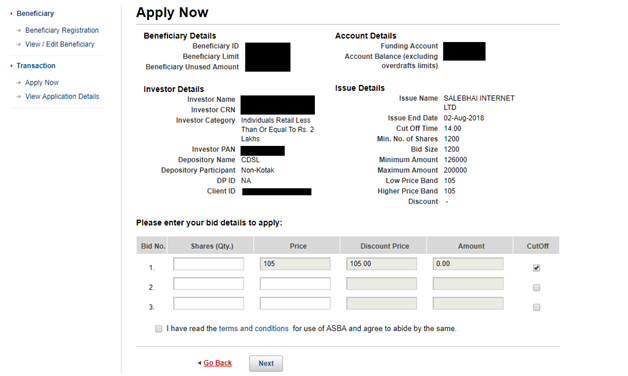Open the terms and conditions link
The image size is (628, 376).
click(x=254, y=328)
